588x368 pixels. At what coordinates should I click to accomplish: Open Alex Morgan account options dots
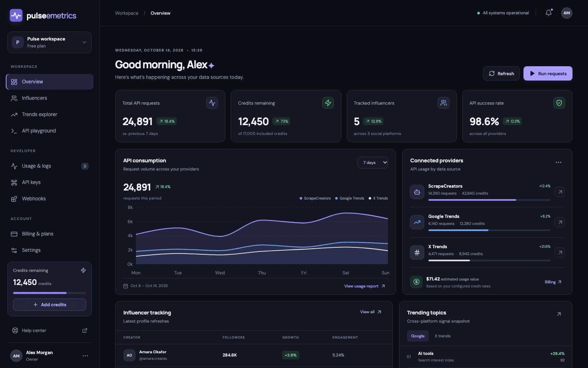(x=85, y=356)
